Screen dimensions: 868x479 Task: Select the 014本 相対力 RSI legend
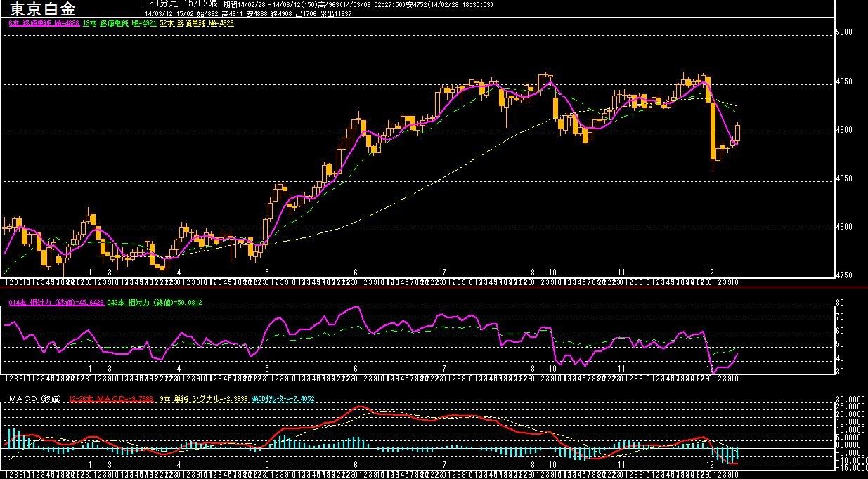pos(57,303)
